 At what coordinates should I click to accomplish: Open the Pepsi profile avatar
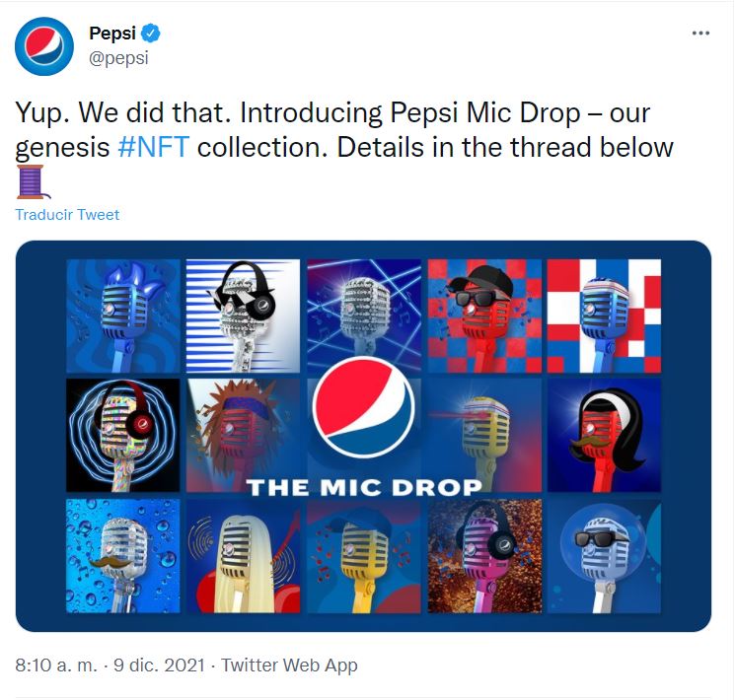pos(44,46)
